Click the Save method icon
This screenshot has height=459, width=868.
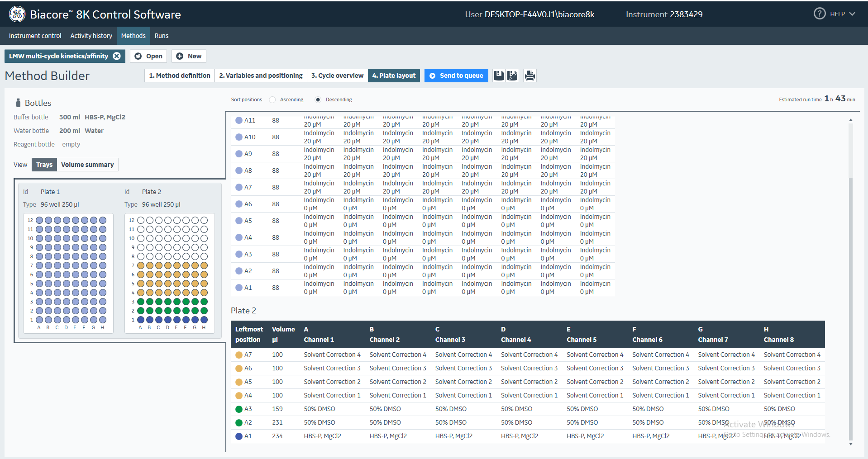[x=499, y=76]
